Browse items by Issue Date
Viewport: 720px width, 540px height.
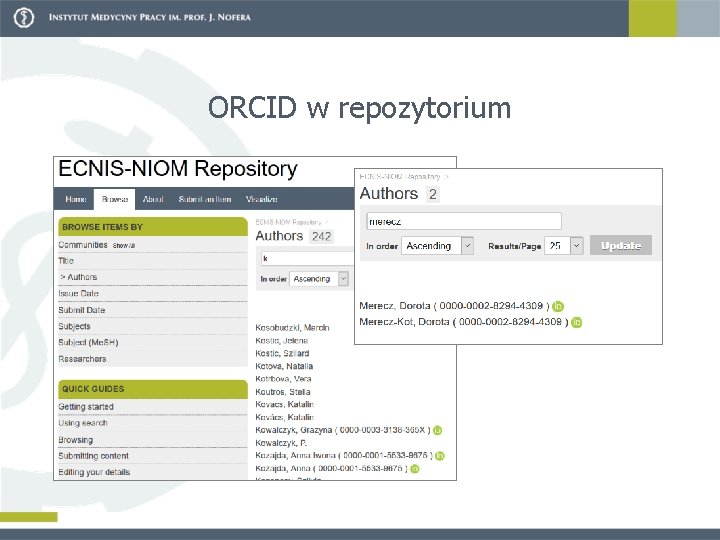[79, 293]
